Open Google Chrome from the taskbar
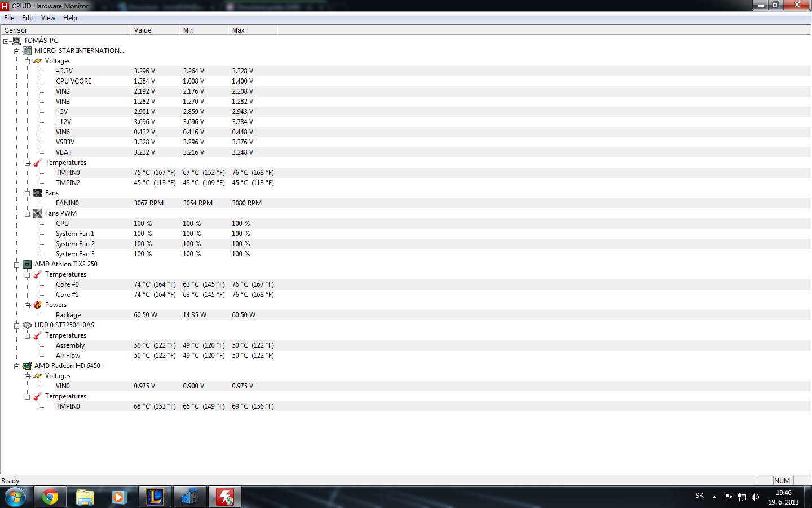 click(x=50, y=497)
